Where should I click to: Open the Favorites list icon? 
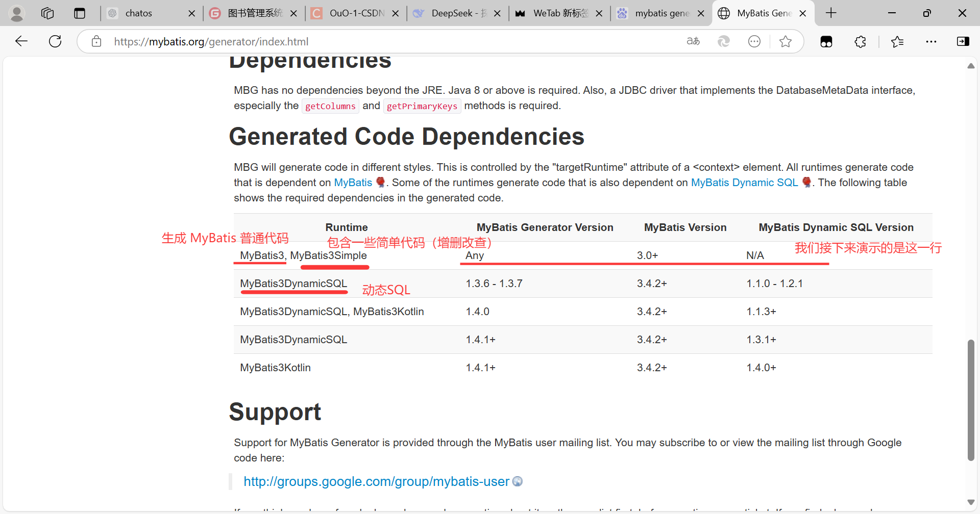pos(897,42)
